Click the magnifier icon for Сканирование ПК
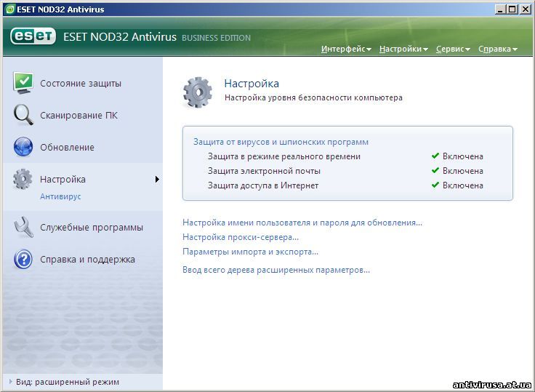535x392 pixels. (x=23, y=115)
